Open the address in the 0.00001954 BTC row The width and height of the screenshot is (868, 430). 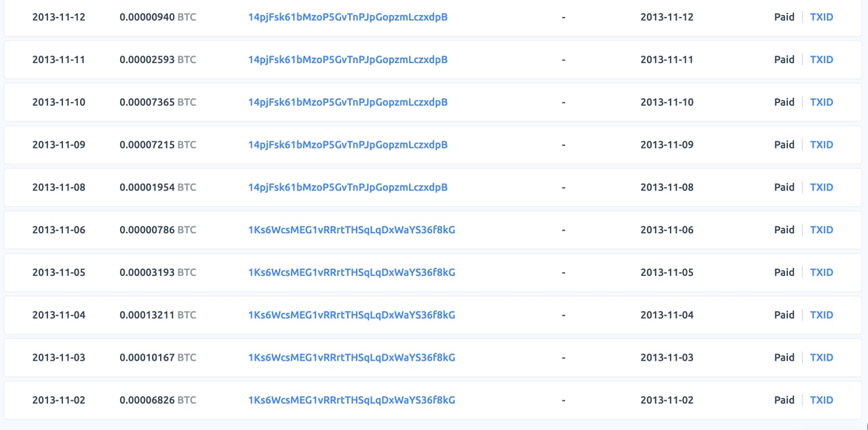coord(348,187)
